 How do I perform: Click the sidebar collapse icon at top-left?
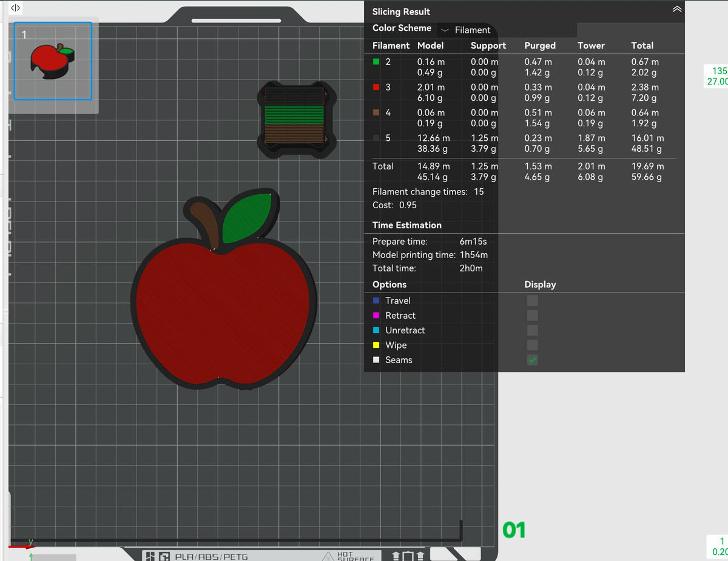coord(16,8)
